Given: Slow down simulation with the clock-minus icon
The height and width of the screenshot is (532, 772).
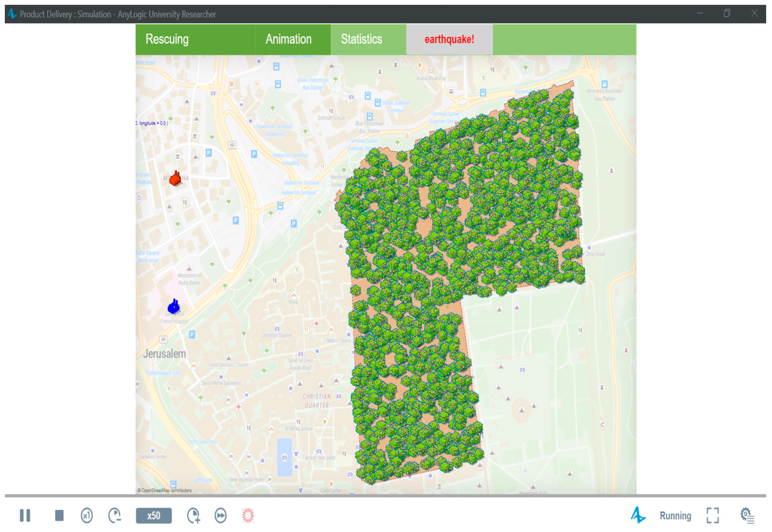Looking at the screenshot, I should point(115,516).
